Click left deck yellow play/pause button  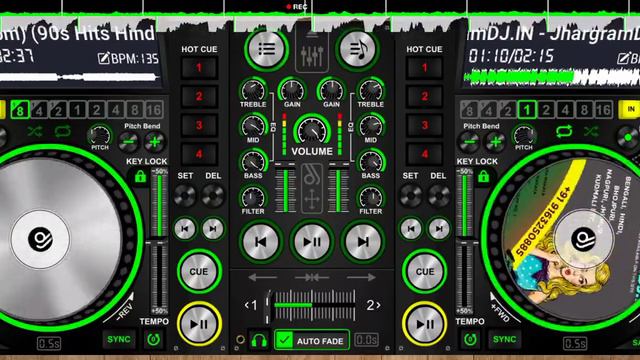pyautogui.click(x=199, y=324)
